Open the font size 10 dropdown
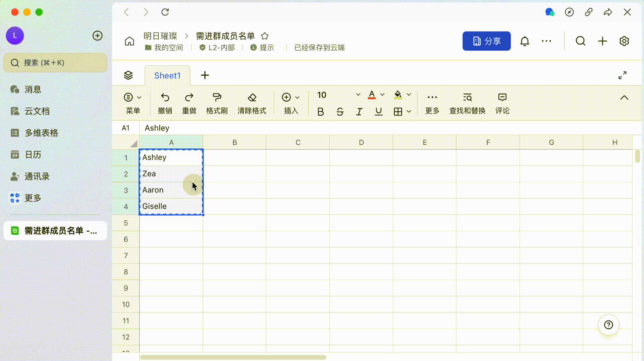644x361 pixels. pos(338,95)
